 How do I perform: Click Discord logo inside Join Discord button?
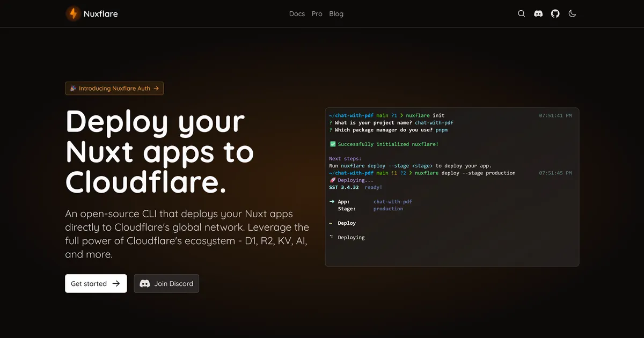point(145,284)
